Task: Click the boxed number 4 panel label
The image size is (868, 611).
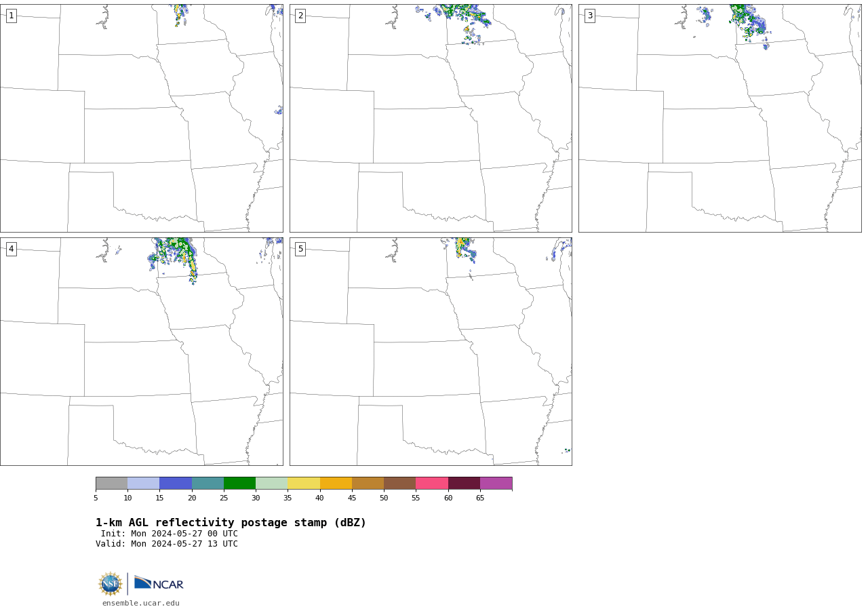Action: [x=12, y=249]
